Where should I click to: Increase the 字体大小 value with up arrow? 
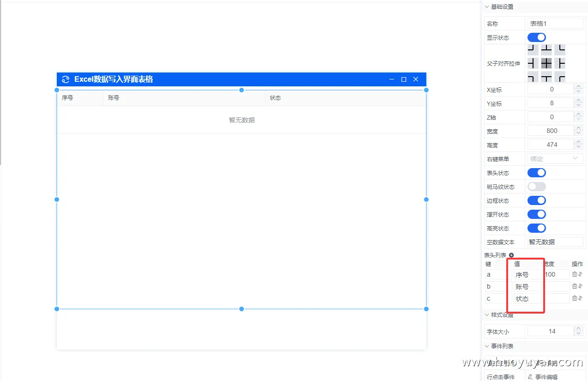(578, 328)
